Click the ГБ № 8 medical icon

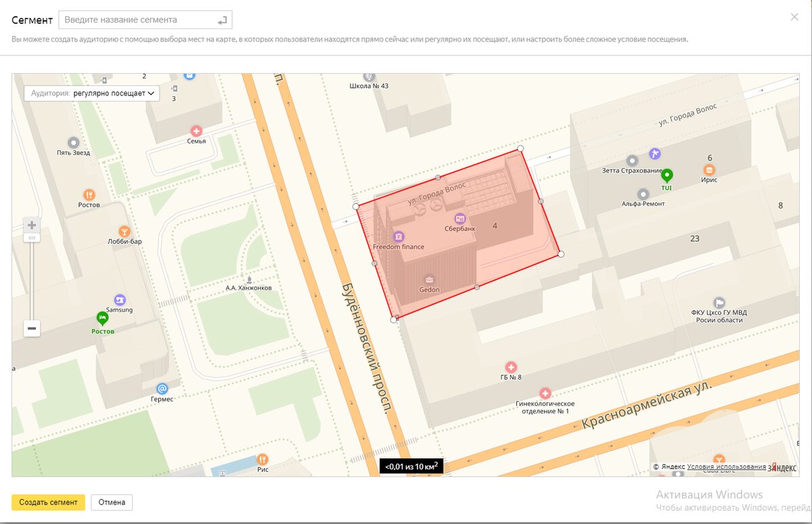point(511,366)
